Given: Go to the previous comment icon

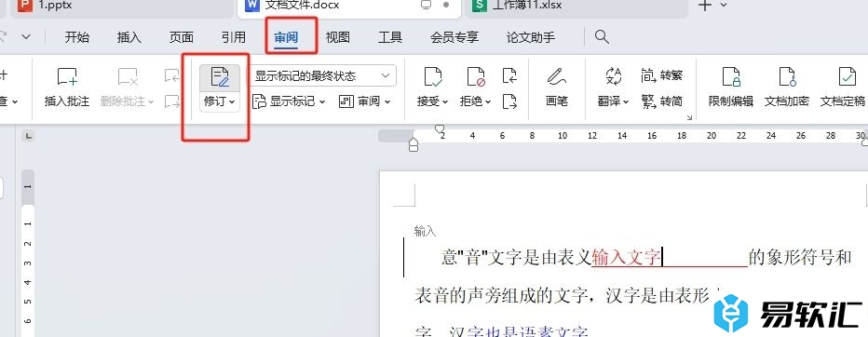Looking at the screenshot, I should [172, 75].
